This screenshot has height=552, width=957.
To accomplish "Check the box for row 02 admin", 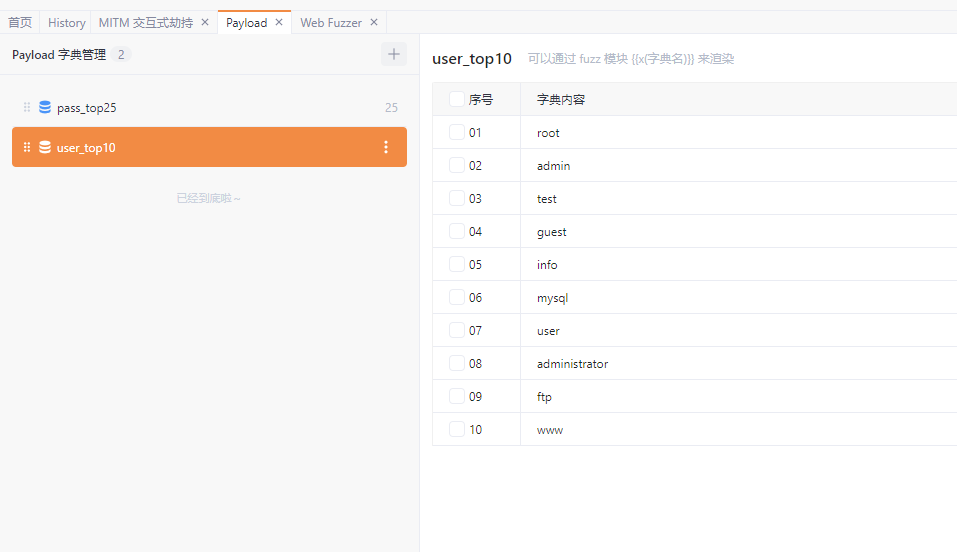I will (457, 165).
